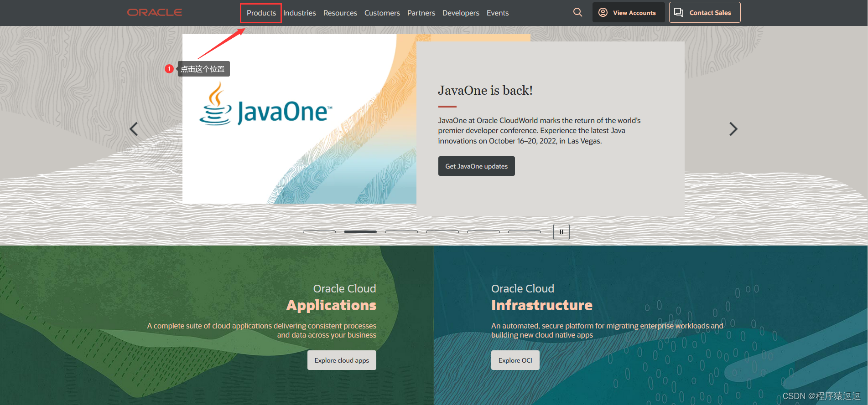Click the Oracle Cloud Applications heading
This screenshot has height=405, width=868.
331,297
